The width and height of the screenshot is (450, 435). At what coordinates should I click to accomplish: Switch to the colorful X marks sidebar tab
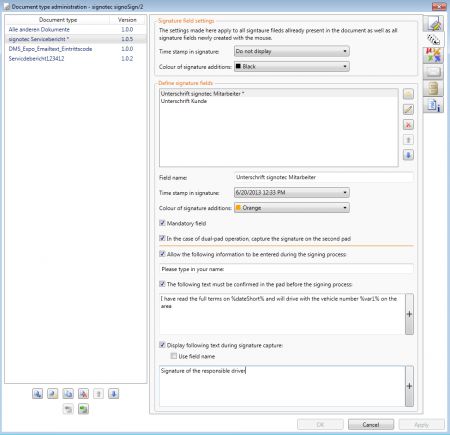tap(433, 55)
